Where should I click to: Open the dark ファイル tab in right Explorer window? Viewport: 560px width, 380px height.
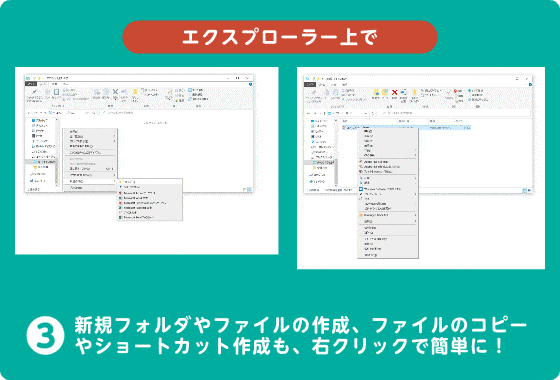click(x=310, y=85)
